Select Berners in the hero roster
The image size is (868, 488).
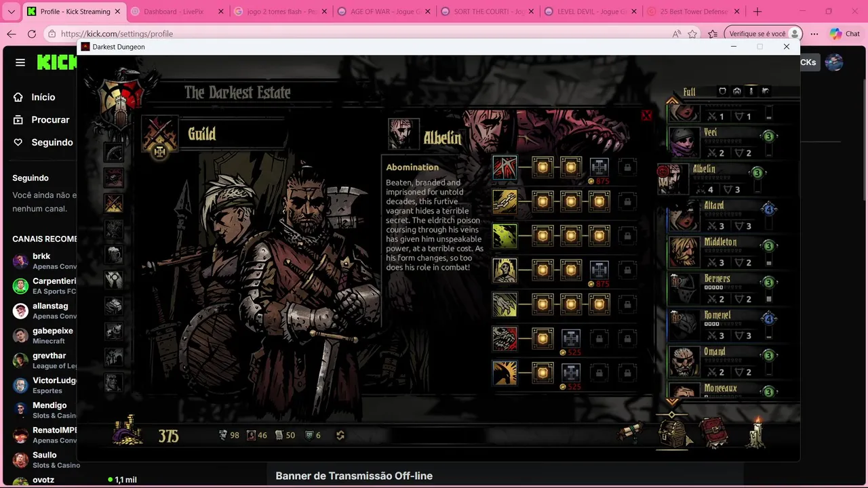click(x=723, y=289)
